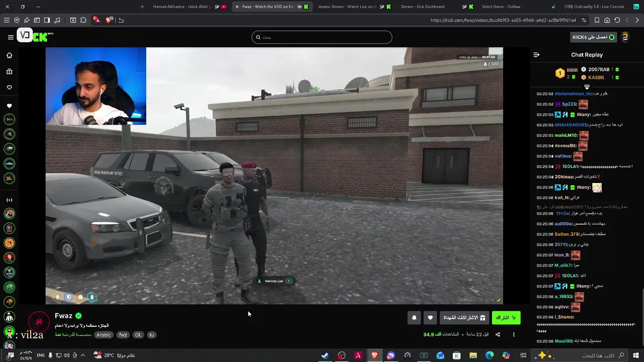This screenshot has height=362, width=644.
Task: Click the gift subscriptions button
Action: (464, 318)
